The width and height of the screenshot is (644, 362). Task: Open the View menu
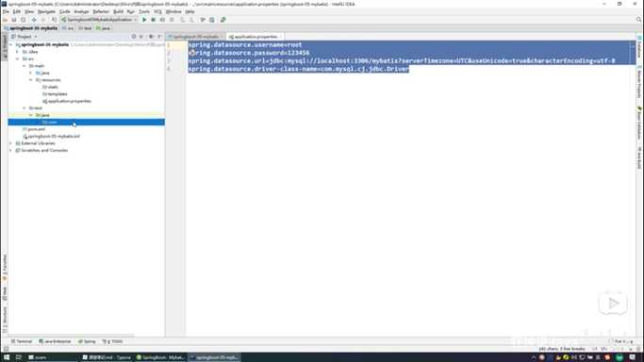pyautogui.click(x=29, y=11)
